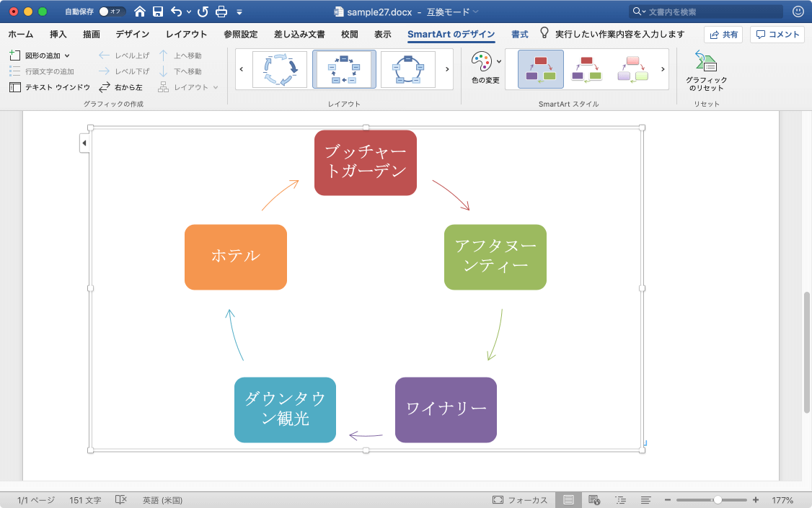Switch to the デザイン tab
This screenshot has width=812, height=508.
(132, 34)
